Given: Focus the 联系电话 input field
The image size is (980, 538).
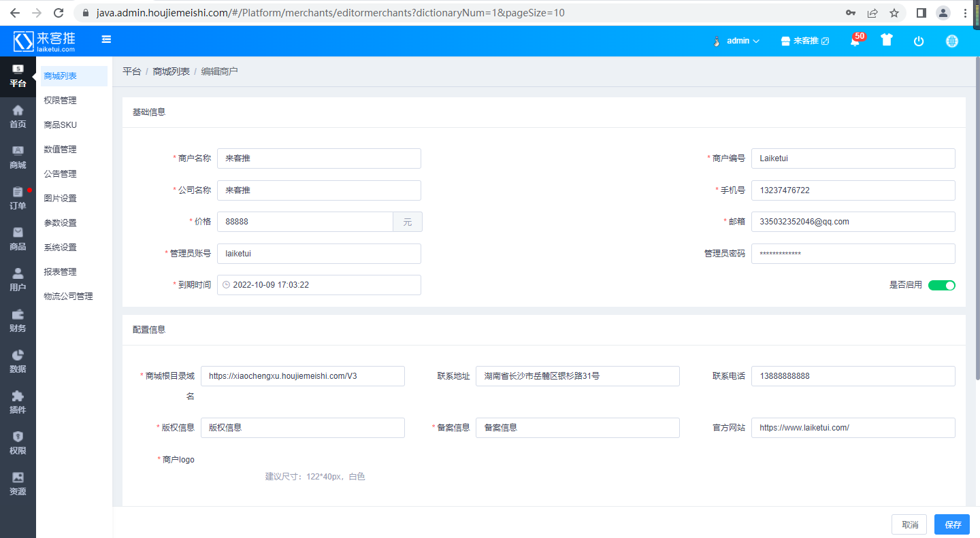Looking at the screenshot, I should click(x=853, y=376).
